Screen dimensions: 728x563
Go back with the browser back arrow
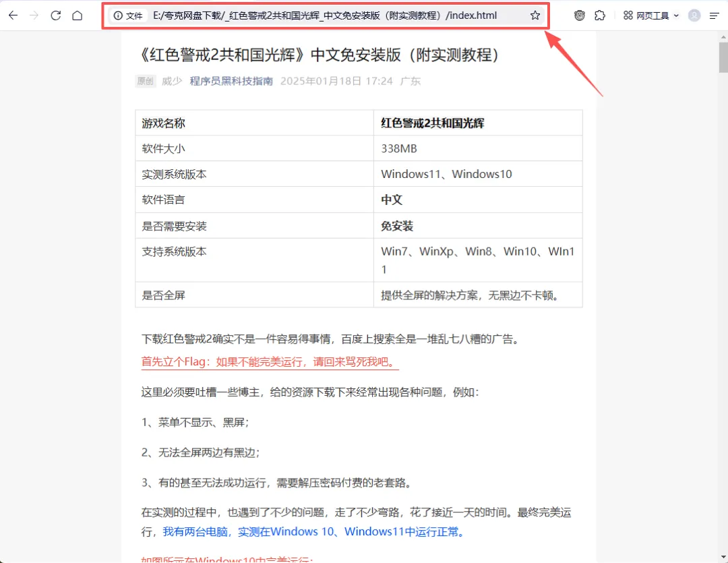pos(13,16)
